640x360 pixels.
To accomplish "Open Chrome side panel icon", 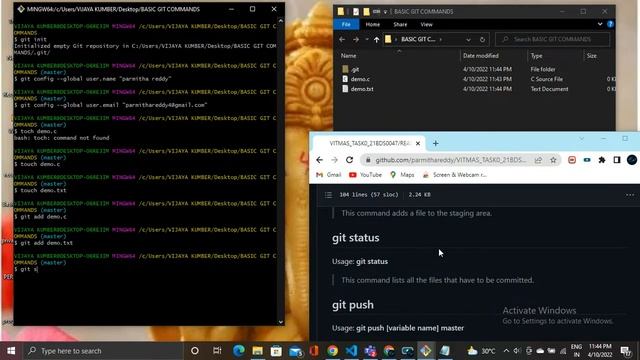I will pyautogui.click(x=617, y=160).
